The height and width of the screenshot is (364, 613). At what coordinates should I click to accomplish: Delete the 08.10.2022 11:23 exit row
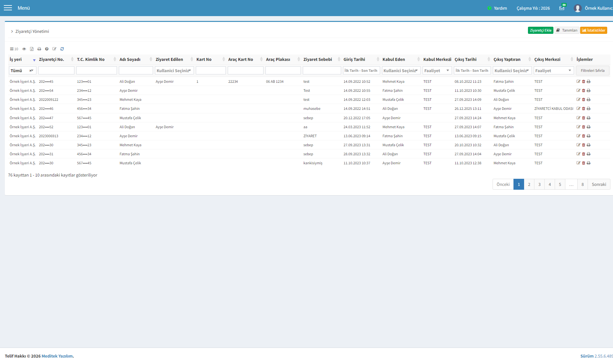coord(583,81)
